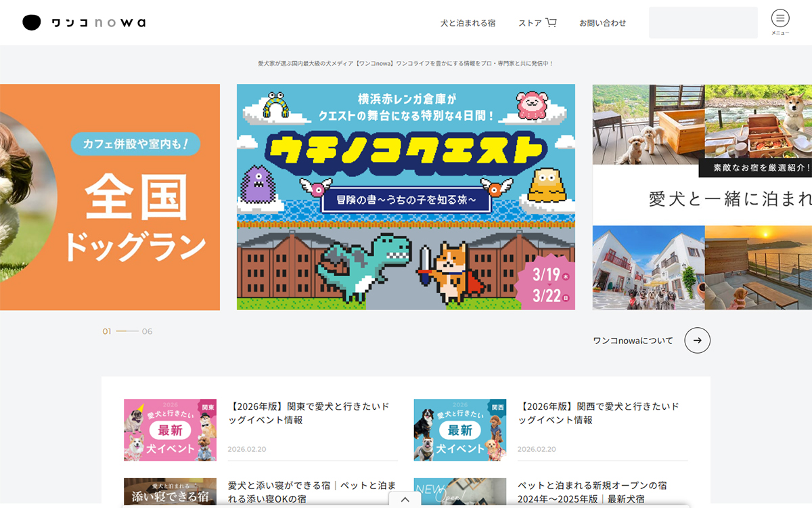Open the 新規オープンの宿 article link

(x=592, y=492)
